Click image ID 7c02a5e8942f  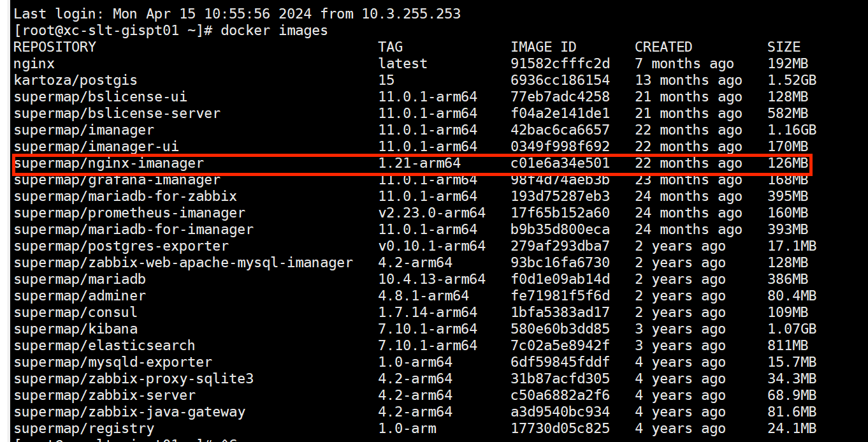coord(560,346)
